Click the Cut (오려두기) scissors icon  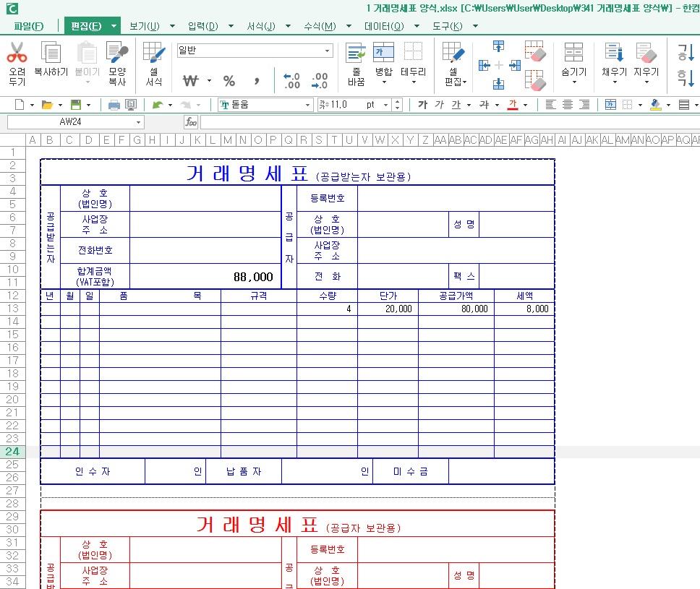17,53
